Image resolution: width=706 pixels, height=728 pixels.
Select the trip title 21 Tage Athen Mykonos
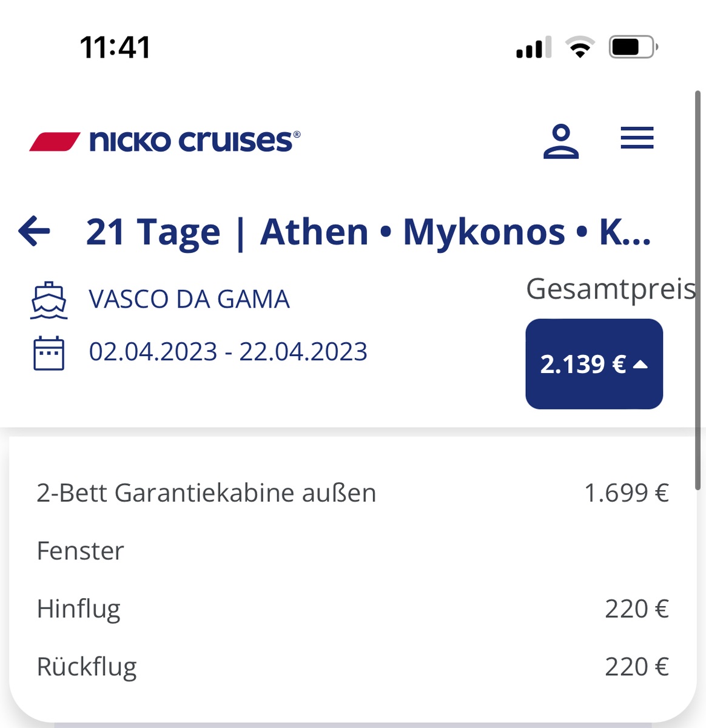click(x=368, y=232)
